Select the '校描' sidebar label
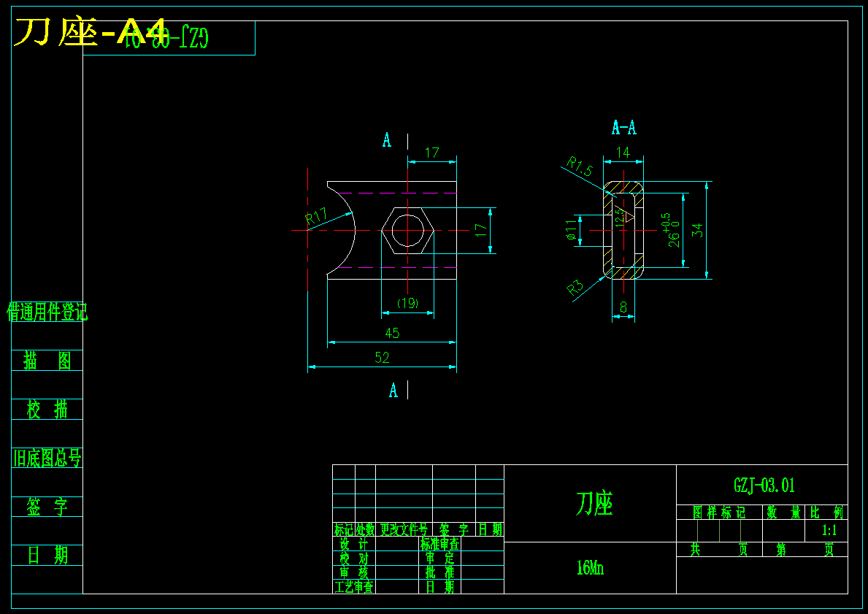The height and width of the screenshot is (614, 868). (x=47, y=410)
